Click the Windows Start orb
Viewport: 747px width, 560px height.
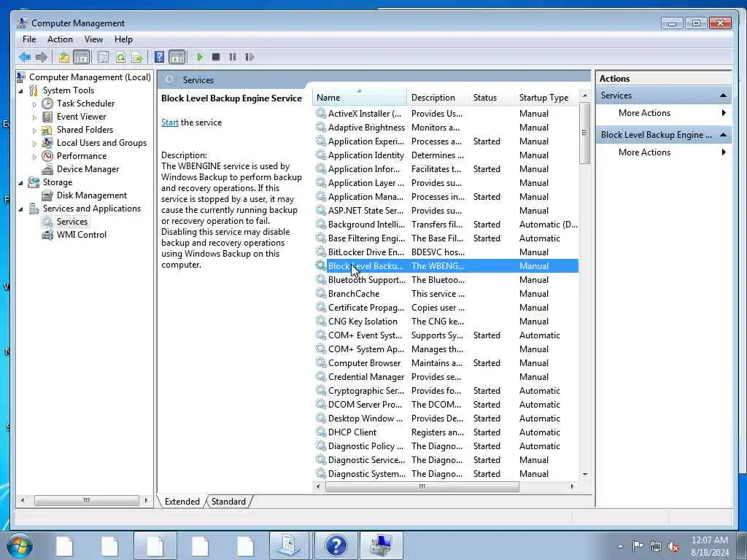click(20, 545)
